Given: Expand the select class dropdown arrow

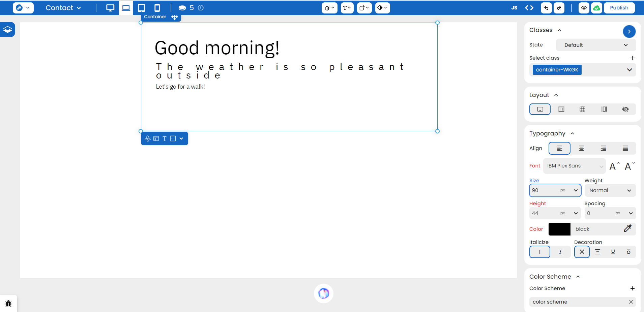Looking at the screenshot, I should (629, 70).
